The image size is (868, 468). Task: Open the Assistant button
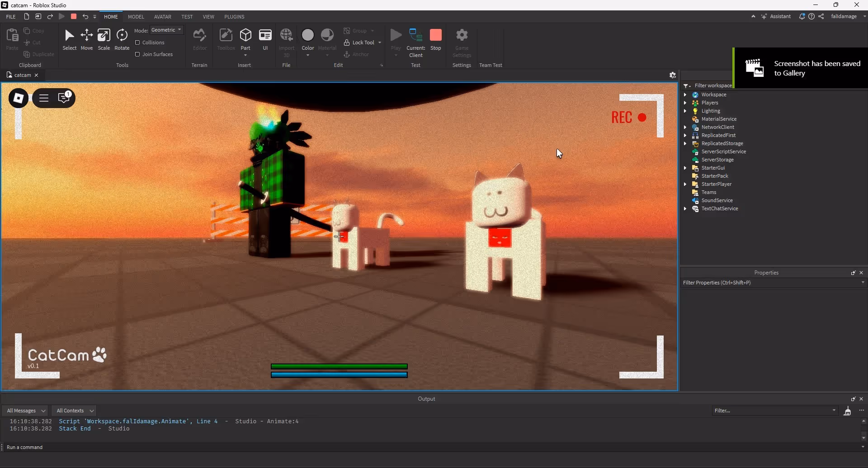pyautogui.click(x=776, y=16)
